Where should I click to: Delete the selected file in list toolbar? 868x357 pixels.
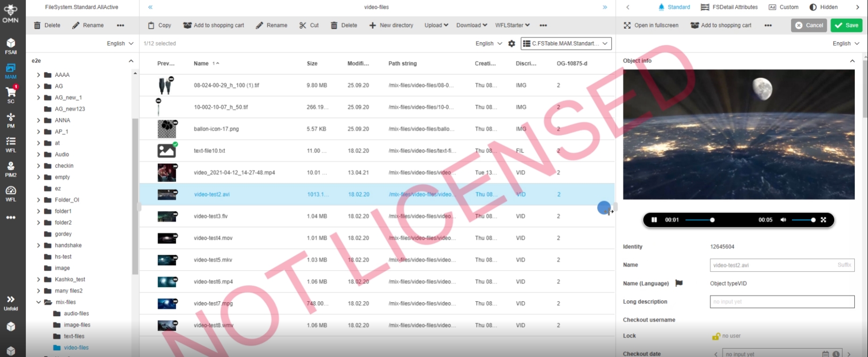(x=344, y=25)
